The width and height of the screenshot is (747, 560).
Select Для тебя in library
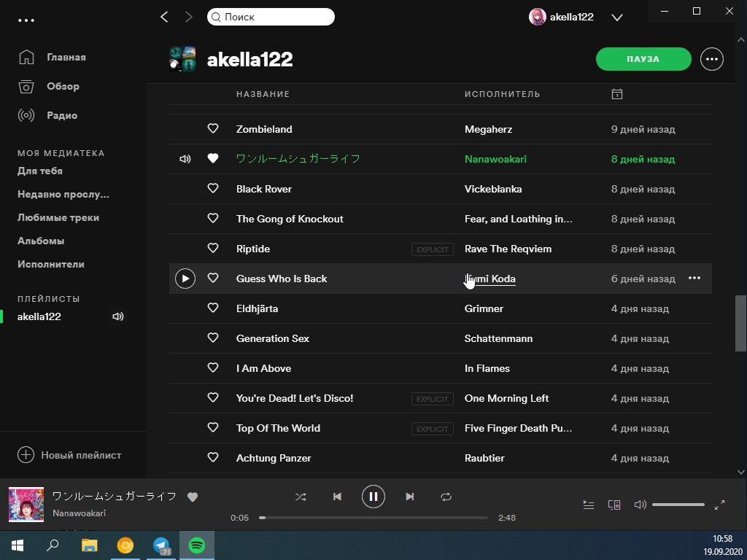pyautogui.click(x=40, y=171)
